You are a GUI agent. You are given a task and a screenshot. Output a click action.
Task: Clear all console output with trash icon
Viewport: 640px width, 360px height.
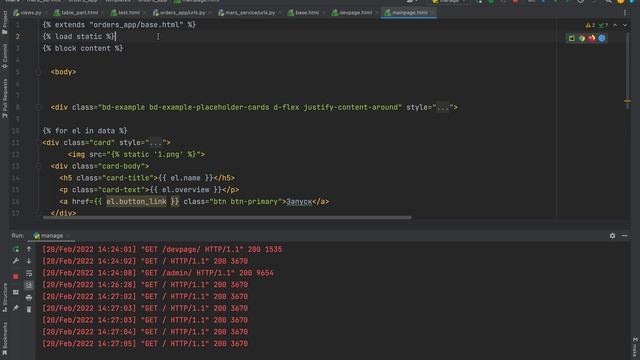pyautogui.click(x=29, y=309)
